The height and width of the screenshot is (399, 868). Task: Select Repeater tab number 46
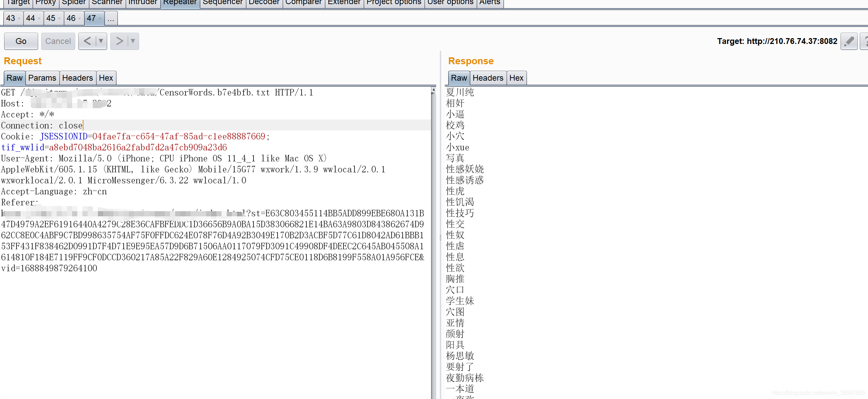71,19
